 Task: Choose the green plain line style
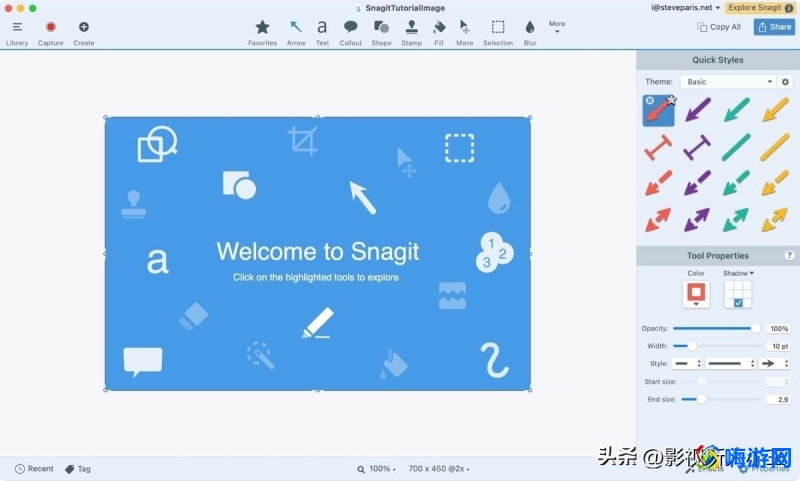[x=736, y=147]
